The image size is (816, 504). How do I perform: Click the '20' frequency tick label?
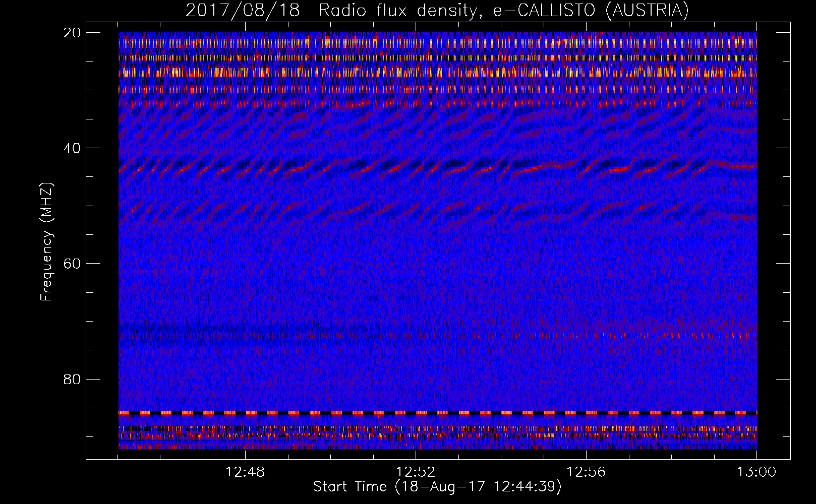coord(72,33)
